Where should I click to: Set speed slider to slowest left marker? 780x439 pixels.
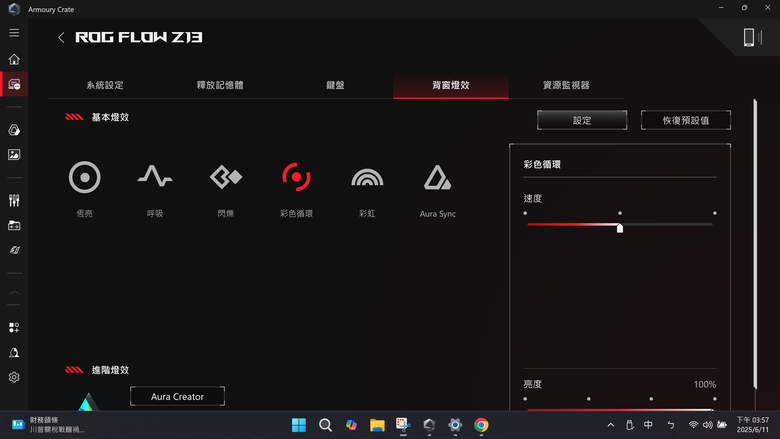(525, 213)
